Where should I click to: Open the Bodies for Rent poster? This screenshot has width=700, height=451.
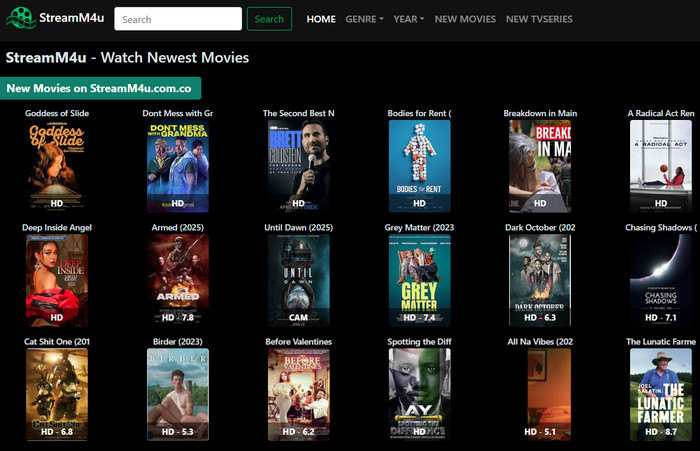pos(420,166)
